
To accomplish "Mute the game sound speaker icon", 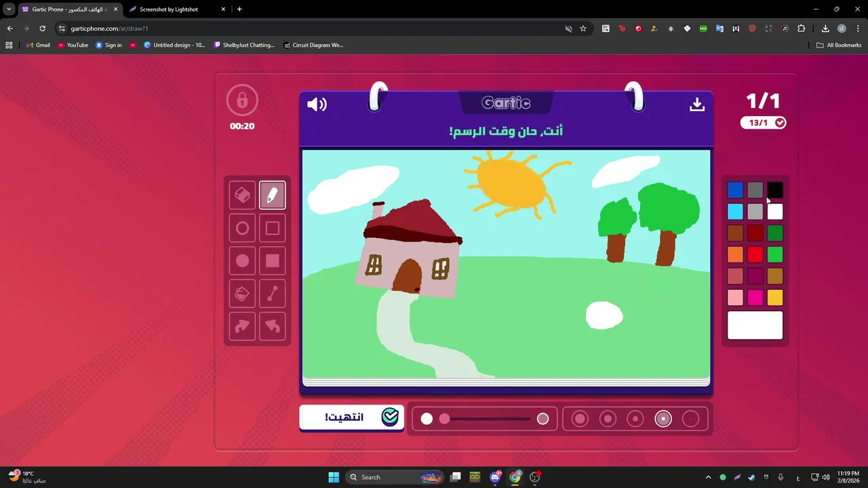I will click(x=317, y=104).
